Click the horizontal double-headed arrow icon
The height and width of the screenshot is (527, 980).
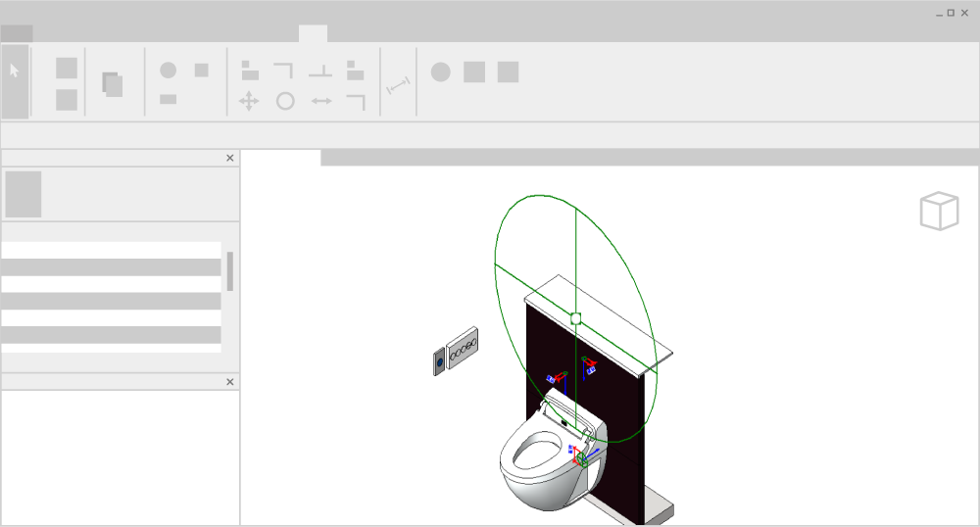click(321, 101)
